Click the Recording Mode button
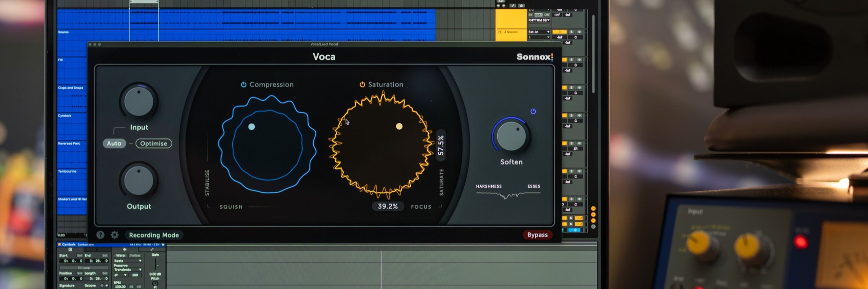 [154, 235]
